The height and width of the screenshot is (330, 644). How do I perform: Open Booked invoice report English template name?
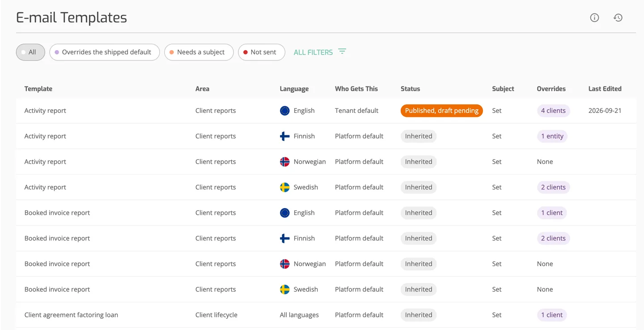tap(57, 213)
